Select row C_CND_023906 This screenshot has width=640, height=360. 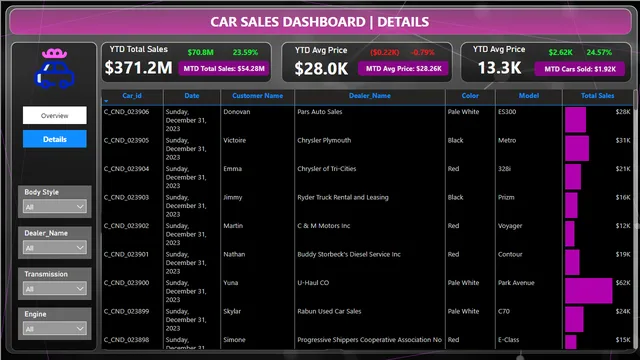(x=367, y=120)
